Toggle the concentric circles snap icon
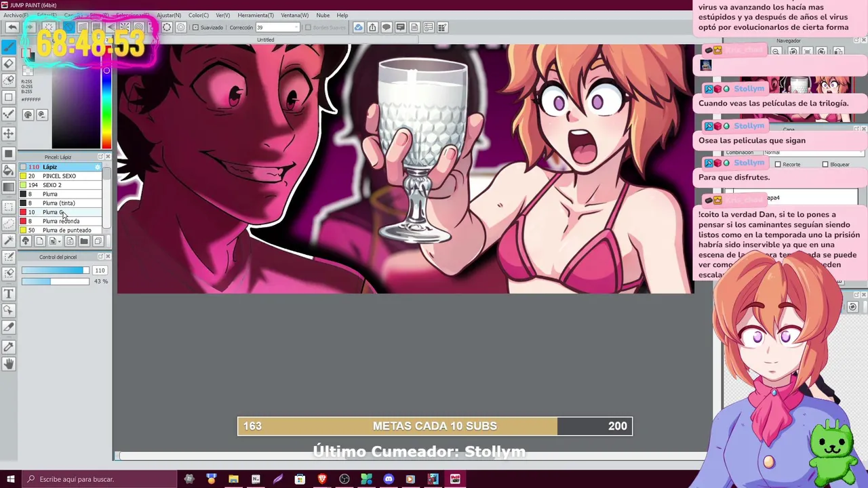 click(x=138, y=27)
